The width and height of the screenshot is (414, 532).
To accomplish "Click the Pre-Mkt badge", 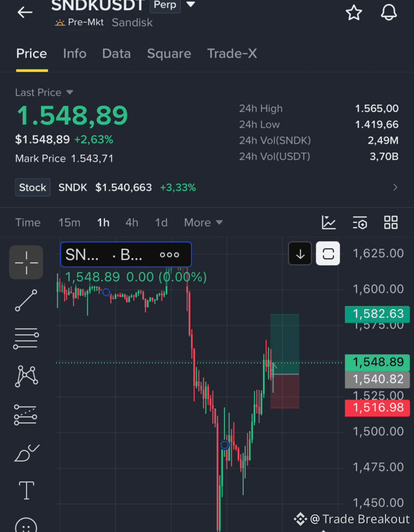I will coord(79,22).
